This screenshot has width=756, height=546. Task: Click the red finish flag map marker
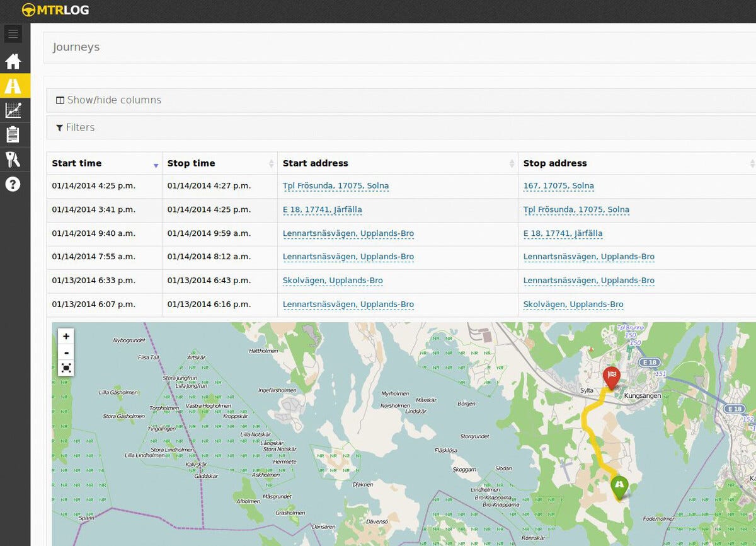point(611,377)
